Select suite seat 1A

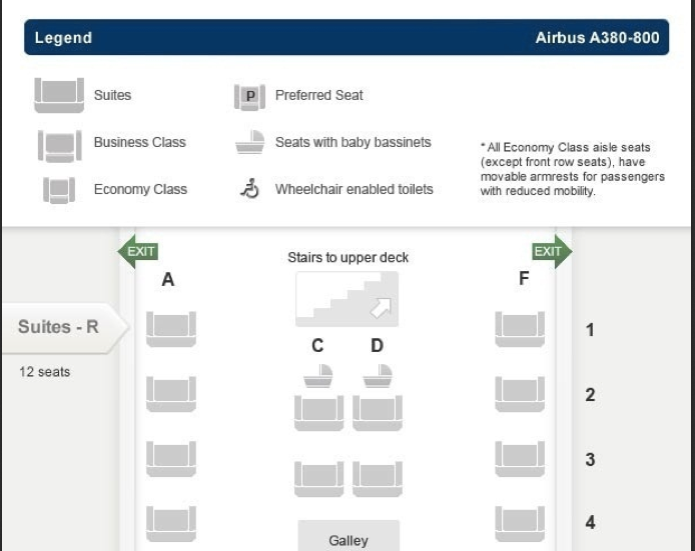coord(171,329)
